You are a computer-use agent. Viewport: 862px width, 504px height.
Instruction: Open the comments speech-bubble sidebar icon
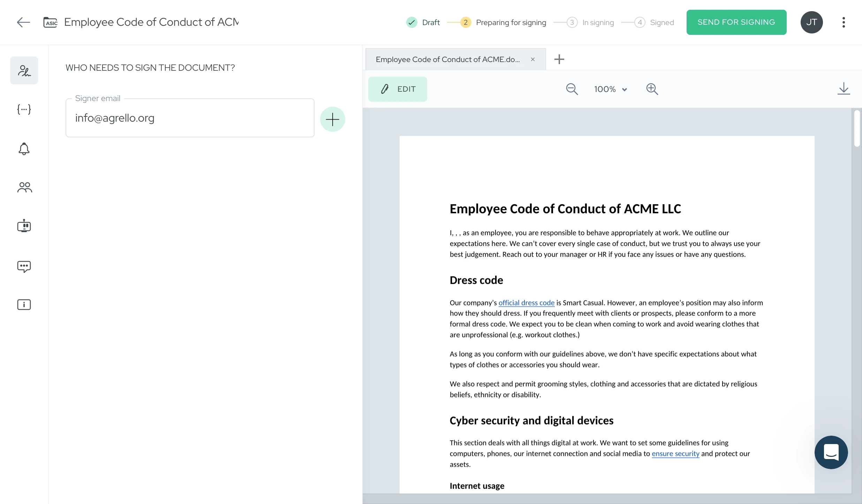pos(24,266)
